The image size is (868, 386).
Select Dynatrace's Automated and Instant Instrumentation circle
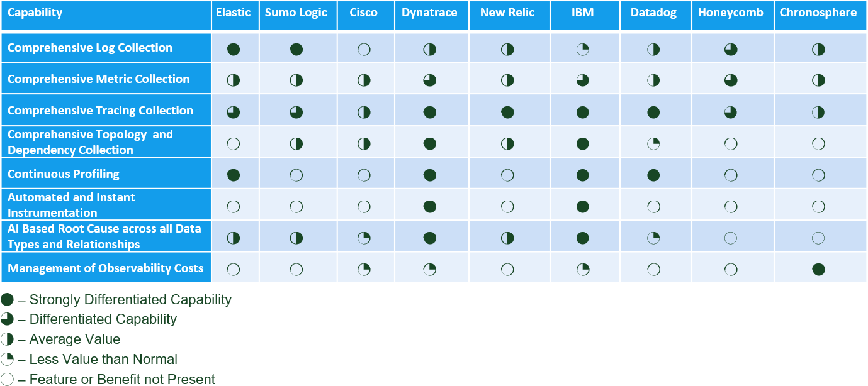430,206
